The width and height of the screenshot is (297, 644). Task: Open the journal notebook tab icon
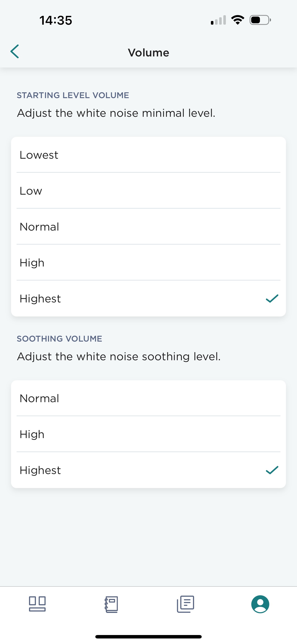(111, 604)
